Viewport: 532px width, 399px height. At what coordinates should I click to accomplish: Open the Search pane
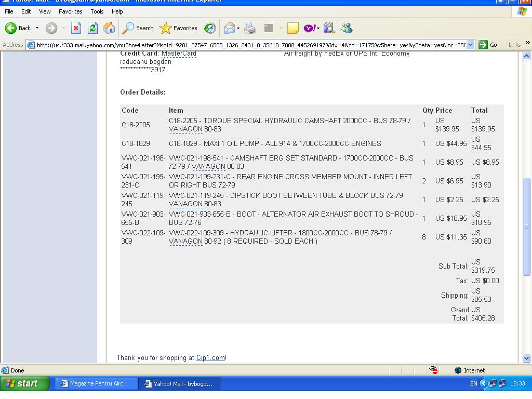click(x=138, y=28)
